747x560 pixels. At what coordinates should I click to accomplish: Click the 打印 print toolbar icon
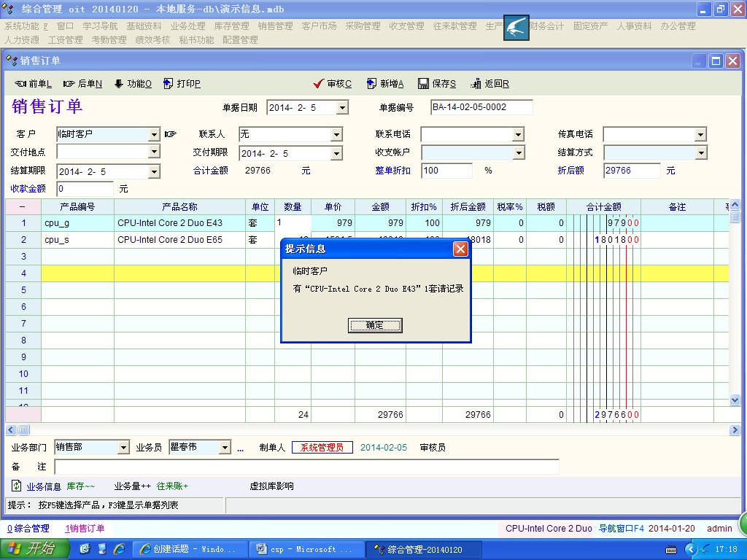pyautogui.click(x=169, y=84)
